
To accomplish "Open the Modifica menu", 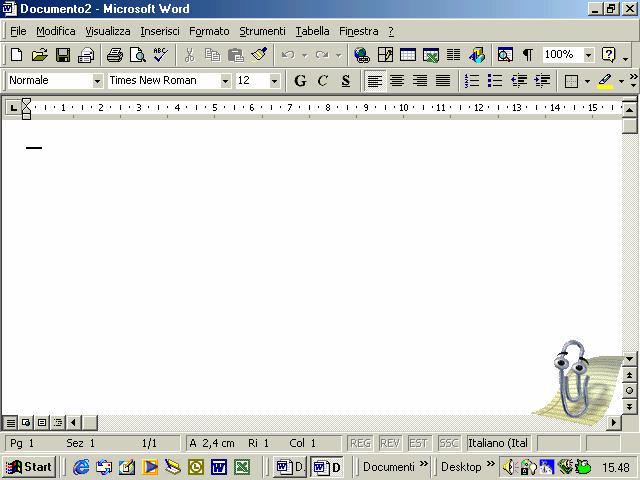I will coord(56,31).
